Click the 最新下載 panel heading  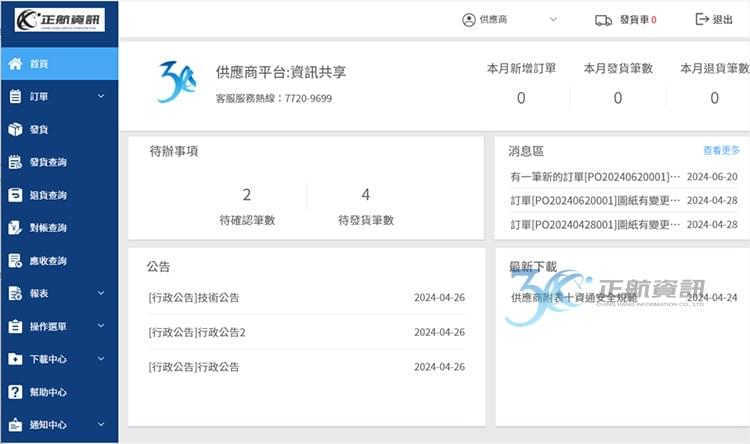(x=533, y=267)
